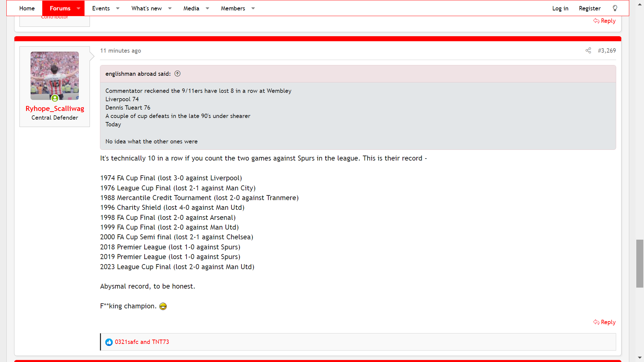The width and height of the screenshot is (644, 362).
Task: Click Ryhope_Scalliwag's avatar image
Action: tap(55, 75)
